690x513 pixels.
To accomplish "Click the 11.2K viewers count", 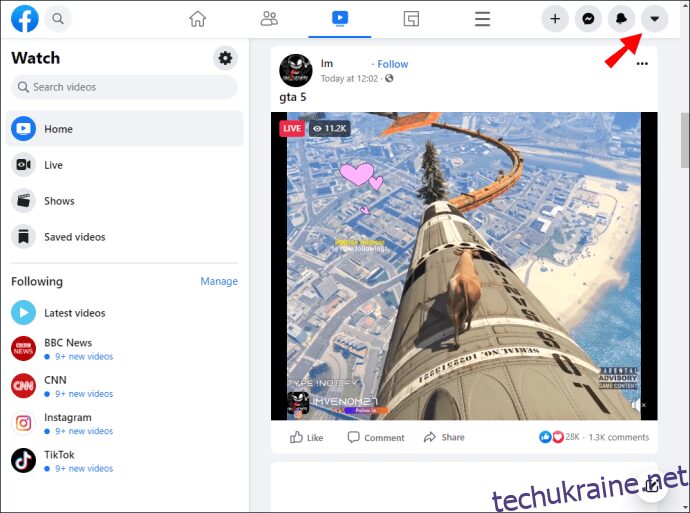I will (x=330, y=128).
